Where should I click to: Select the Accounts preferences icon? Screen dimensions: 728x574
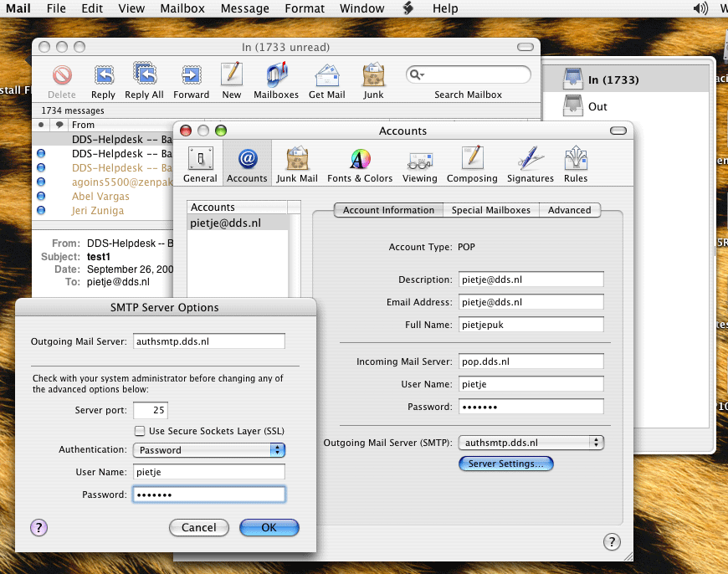click(x=247, y=158)
